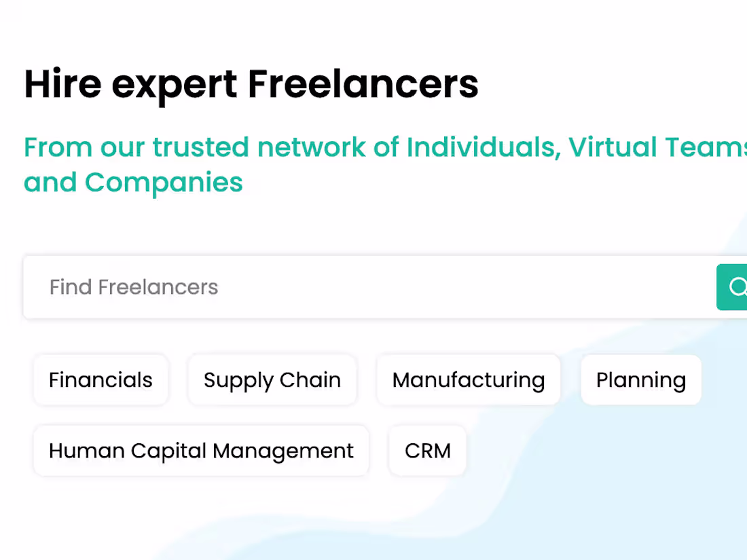Choose the Supply Chain category
Screen dimensions: 747x560
272,380
